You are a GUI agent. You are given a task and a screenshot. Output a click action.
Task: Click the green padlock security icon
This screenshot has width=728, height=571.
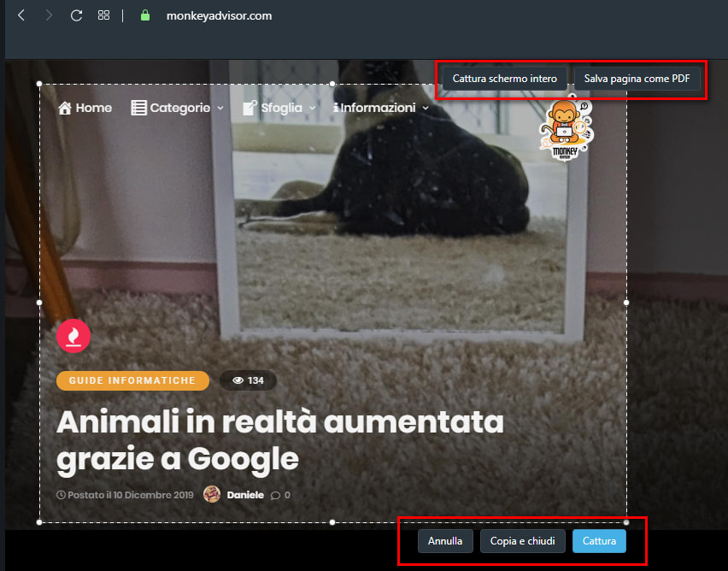tap(145, 15)
